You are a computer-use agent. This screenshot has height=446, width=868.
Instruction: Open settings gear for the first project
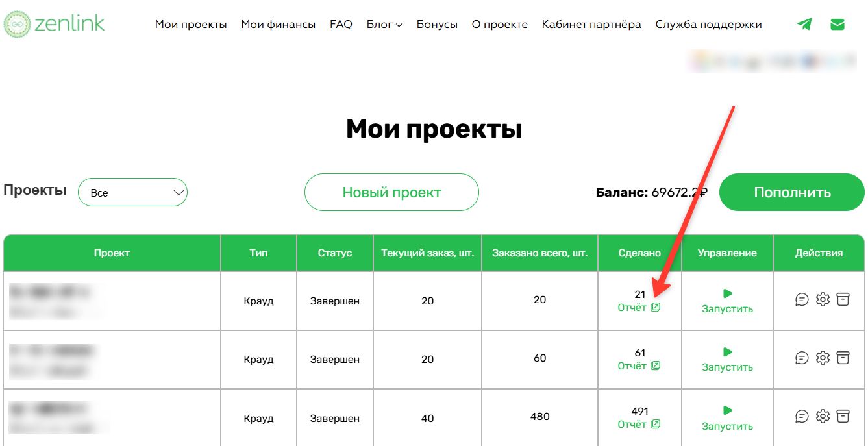[823, 299]
